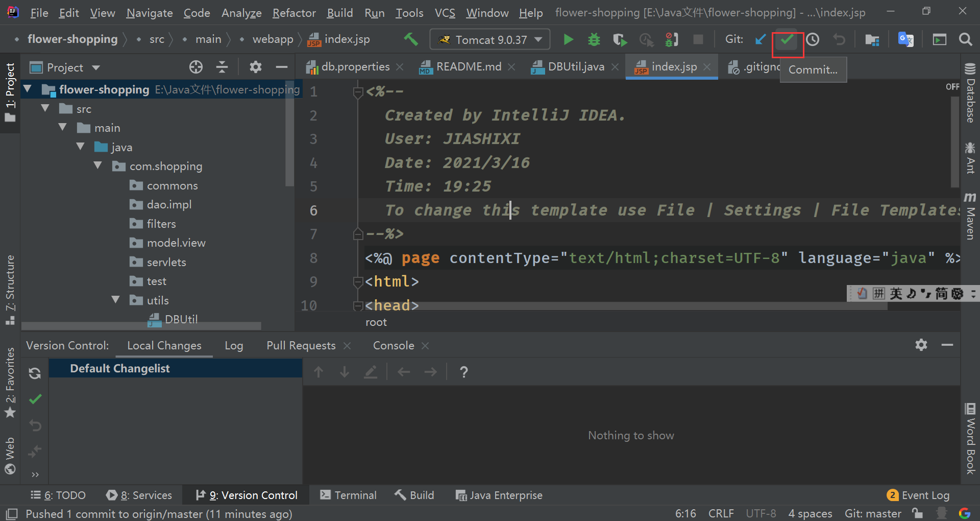The image size is (980, 521).
Task: Toggle the Web tool window button
Action: (x=10, y=456)
